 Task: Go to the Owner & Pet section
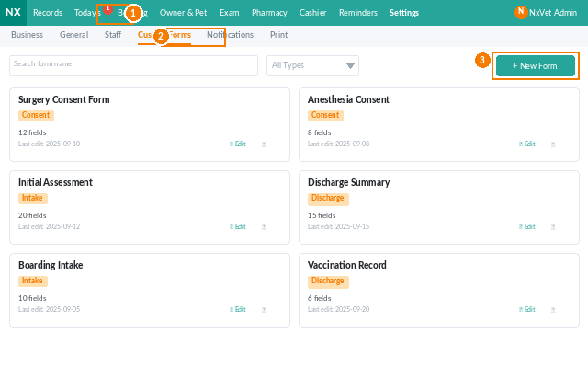click(183, 13)
